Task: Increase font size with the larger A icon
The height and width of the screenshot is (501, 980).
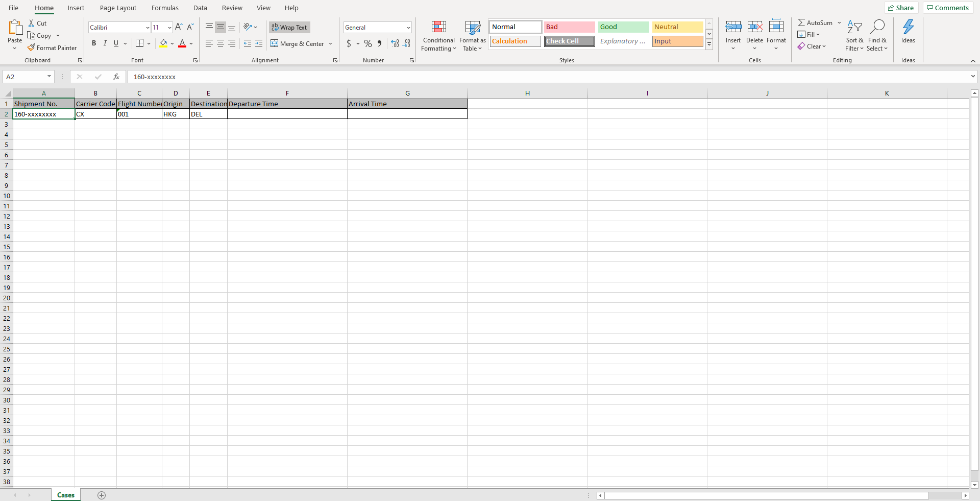Action: 179,27
